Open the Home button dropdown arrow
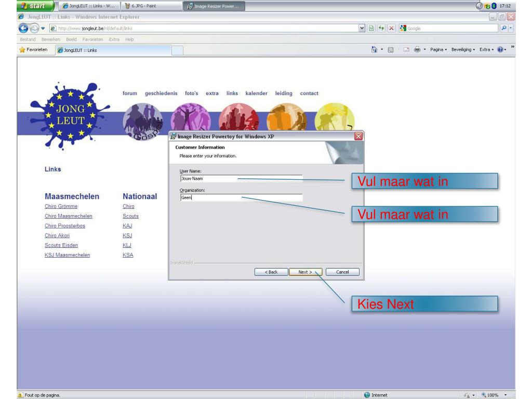Screen dimensions: 532x399 [x=382, y=49]
